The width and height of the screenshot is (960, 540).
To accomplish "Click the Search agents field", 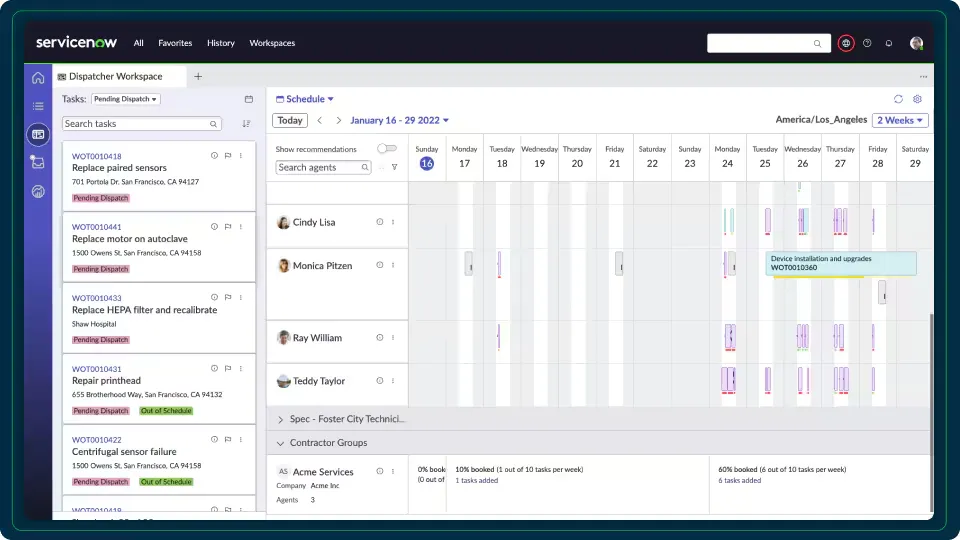I will [x=323, y=167].
